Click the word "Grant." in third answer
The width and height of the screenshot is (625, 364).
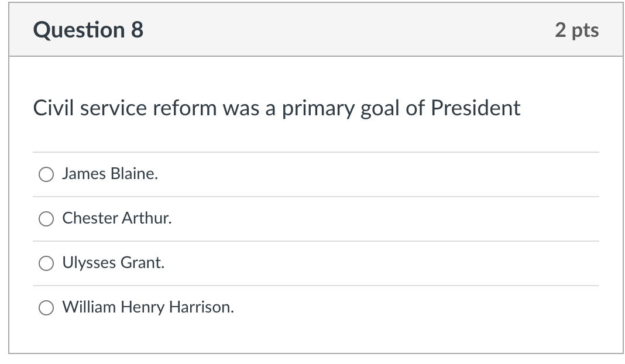click(142, 263)
